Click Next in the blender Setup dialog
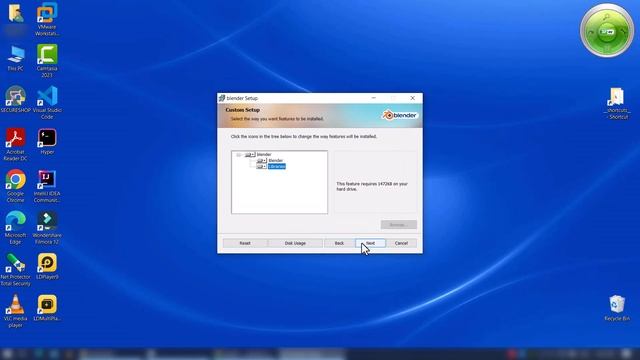The width and height of the screenshot is (640, 360). (x=370, y=243)
